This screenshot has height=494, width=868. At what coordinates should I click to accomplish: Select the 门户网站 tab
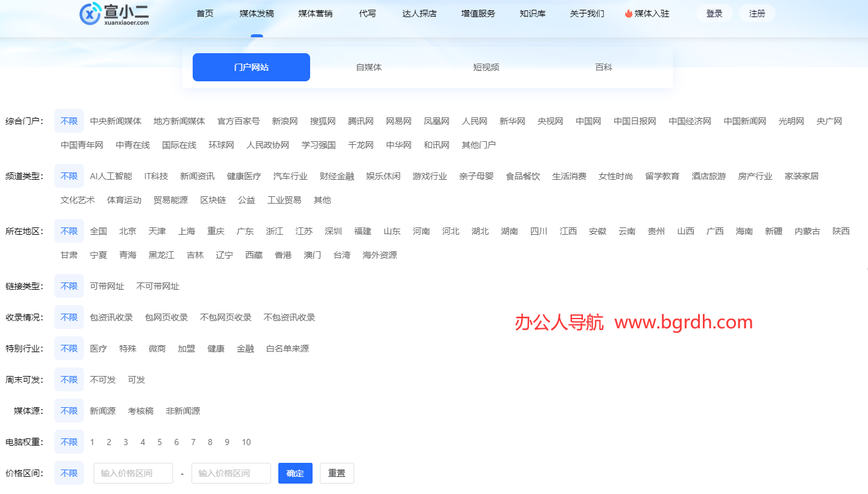251,67
